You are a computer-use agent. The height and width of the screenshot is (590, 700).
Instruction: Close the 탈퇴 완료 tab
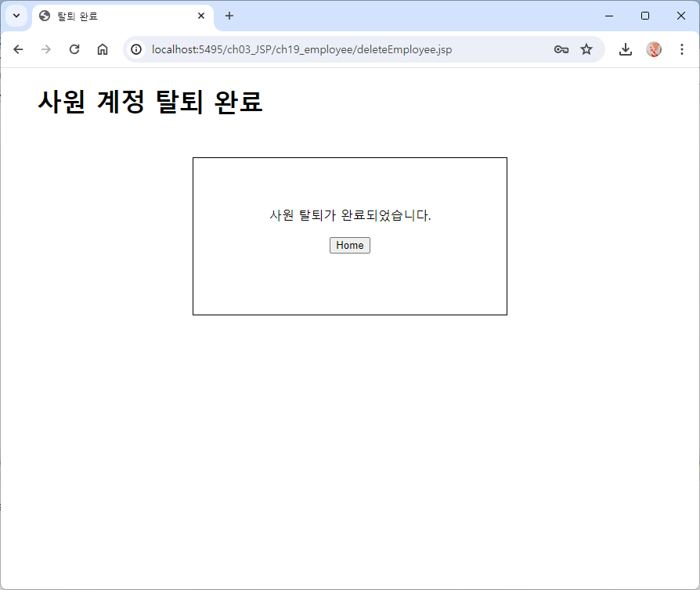pos(201,16)
